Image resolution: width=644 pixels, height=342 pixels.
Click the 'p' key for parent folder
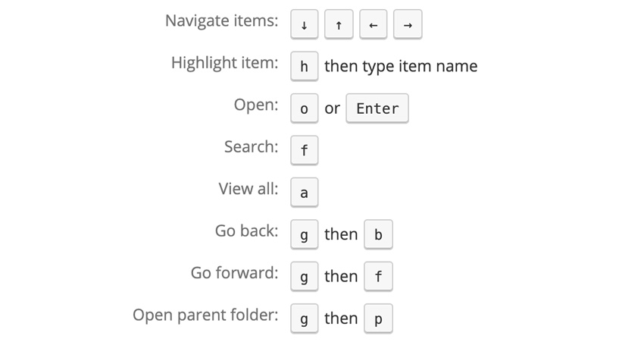click(378, 319)
